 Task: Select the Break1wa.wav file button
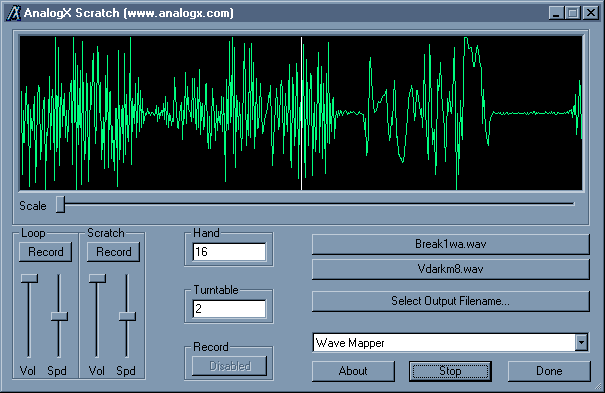(451, 244)
